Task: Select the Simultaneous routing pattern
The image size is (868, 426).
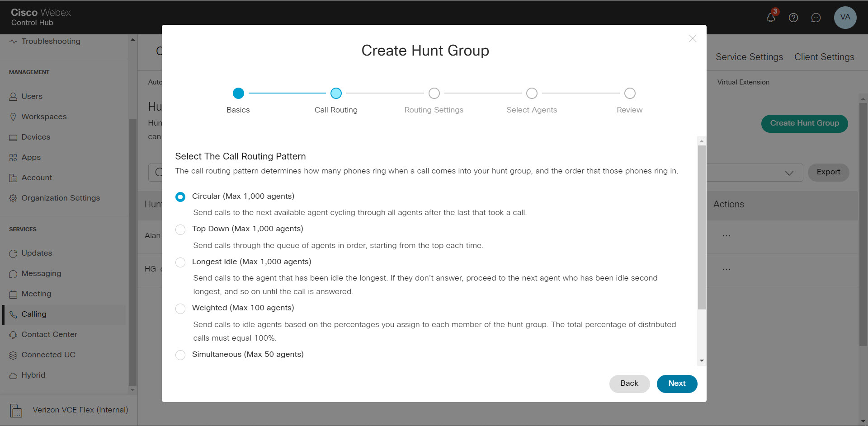Action: click(x=180, y=355)
